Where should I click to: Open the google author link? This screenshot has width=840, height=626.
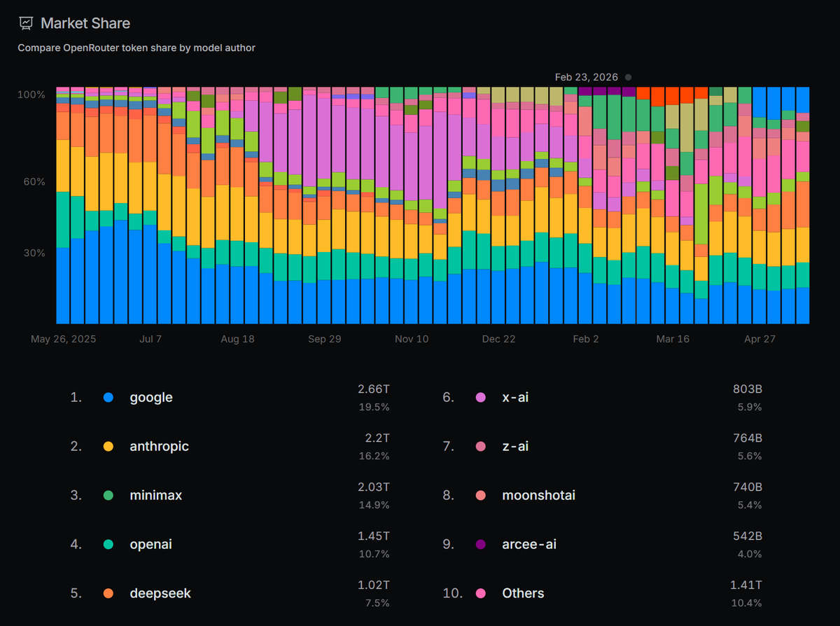[151, 397]
